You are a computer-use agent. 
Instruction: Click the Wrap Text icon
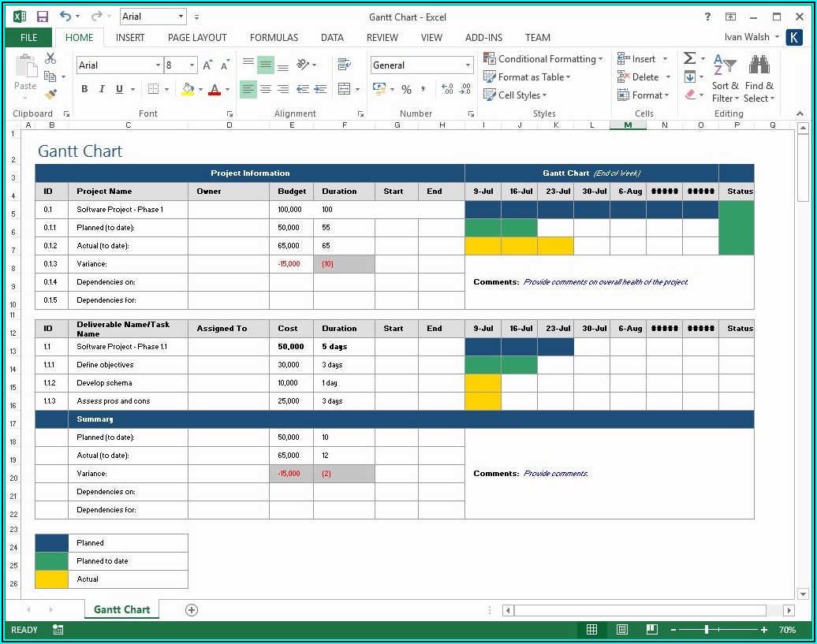[345, 65]
